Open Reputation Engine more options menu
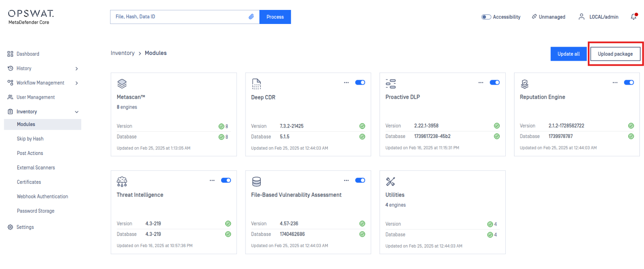 click(x=615, y=83)
